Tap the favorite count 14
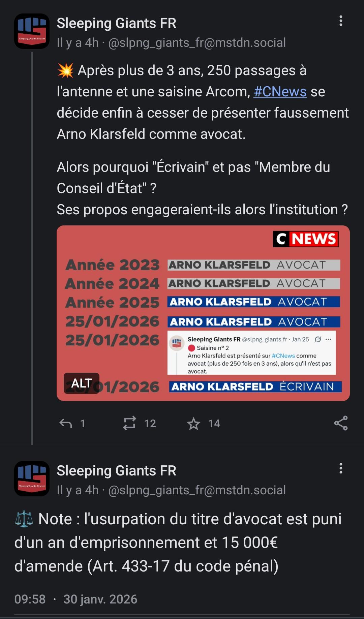The width and height of the screenshot is (364, 619). [x=214, y=424]
